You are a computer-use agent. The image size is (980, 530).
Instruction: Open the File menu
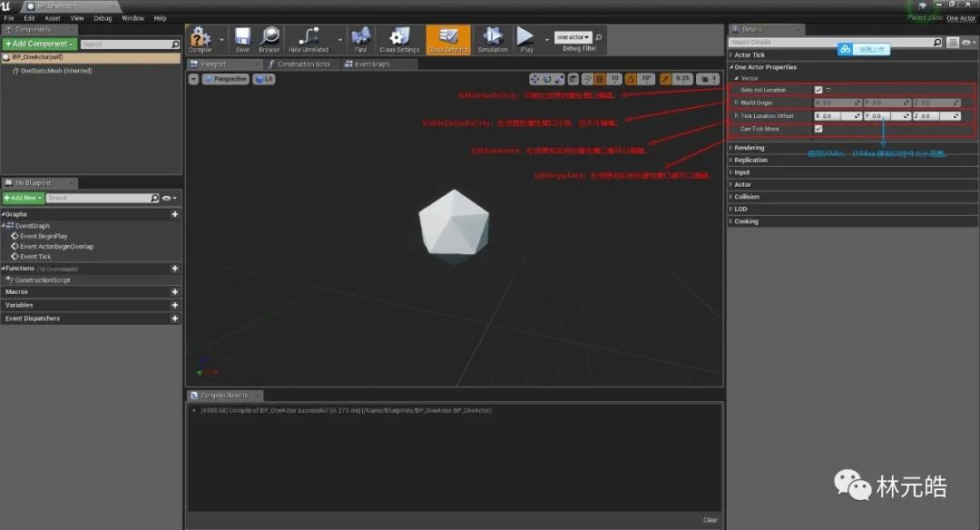9,18
